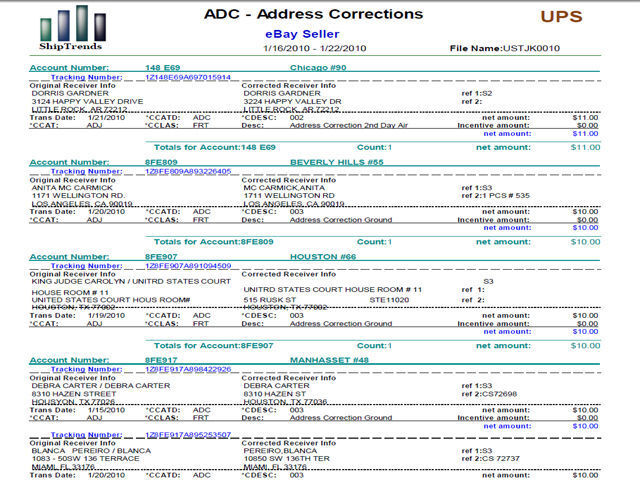Click the 515 RUSK ST corrected address
The width and height of the screenshot is (640, 480).
coord(270,300)
